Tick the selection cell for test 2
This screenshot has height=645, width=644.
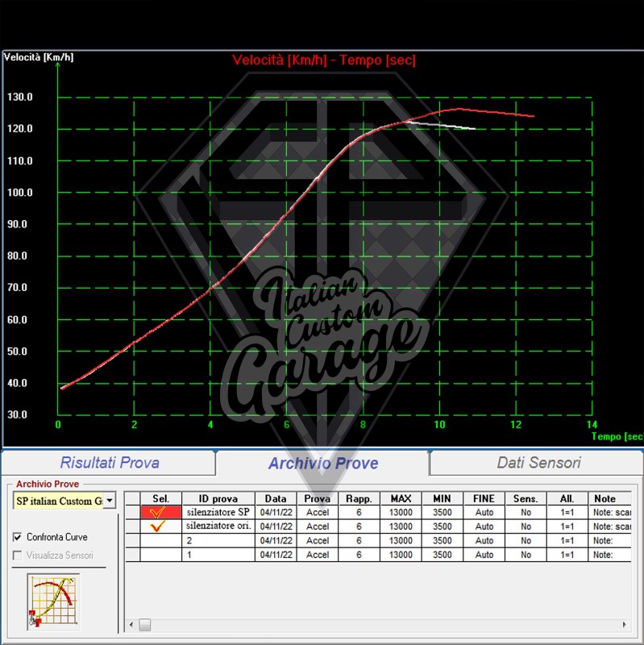click(160, 540)
